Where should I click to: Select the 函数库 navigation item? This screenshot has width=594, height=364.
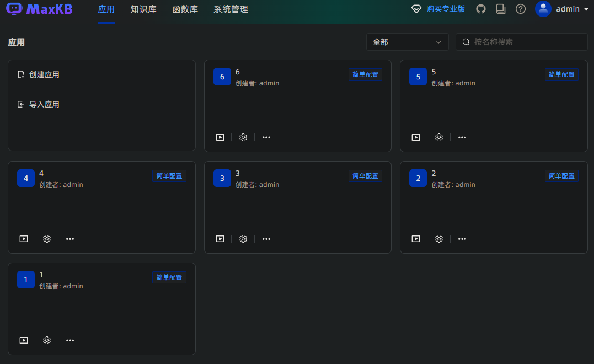[x=185, y=9]
